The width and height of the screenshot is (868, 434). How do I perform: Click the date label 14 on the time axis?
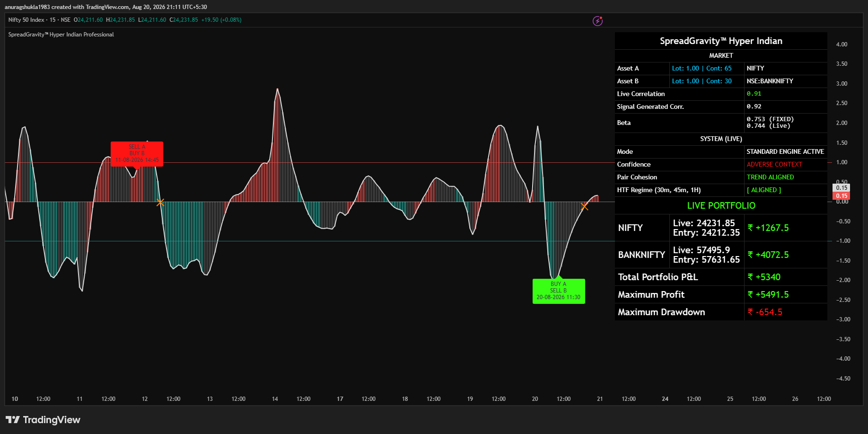[275, 399]
